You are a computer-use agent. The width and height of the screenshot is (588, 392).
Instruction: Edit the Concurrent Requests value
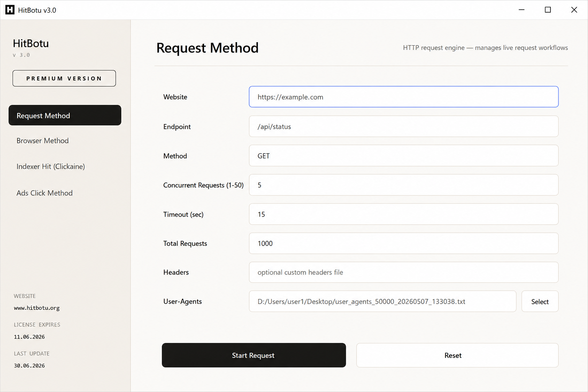pos(403,185)
